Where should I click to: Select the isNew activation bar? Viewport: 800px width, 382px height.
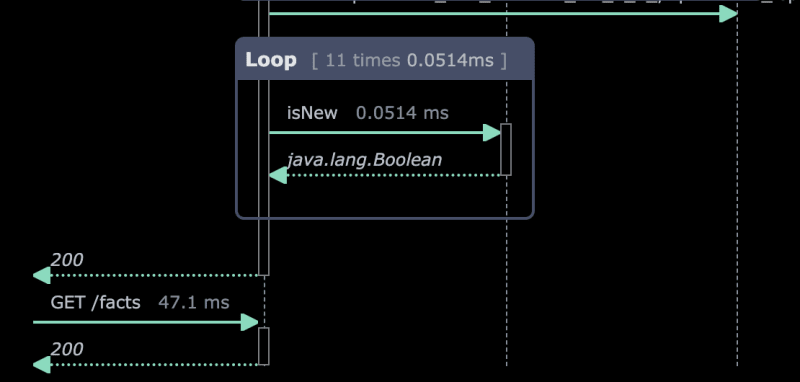tap(506, 149)
